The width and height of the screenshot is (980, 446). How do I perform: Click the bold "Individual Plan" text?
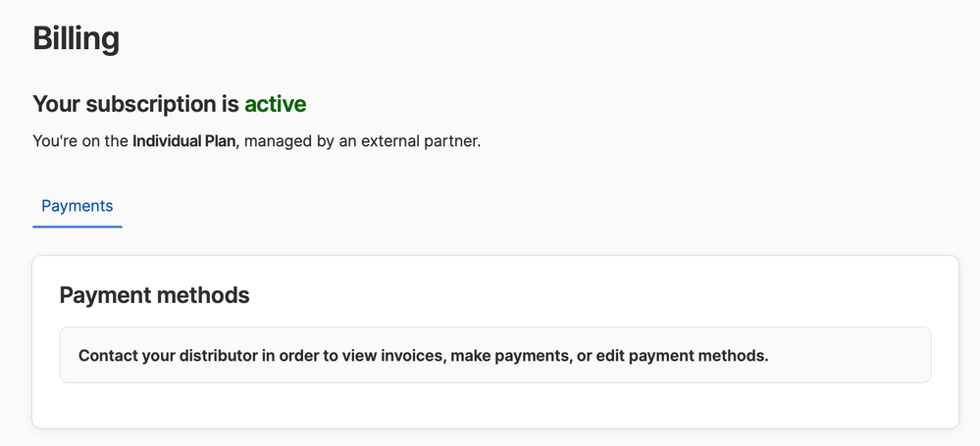click(x=183, y=141)
